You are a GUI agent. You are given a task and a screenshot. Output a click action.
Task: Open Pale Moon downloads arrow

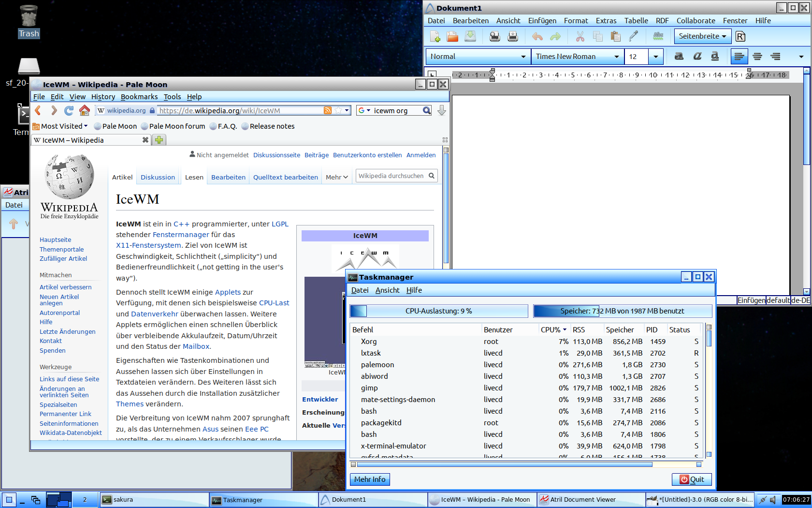click(x=441, y=111)
